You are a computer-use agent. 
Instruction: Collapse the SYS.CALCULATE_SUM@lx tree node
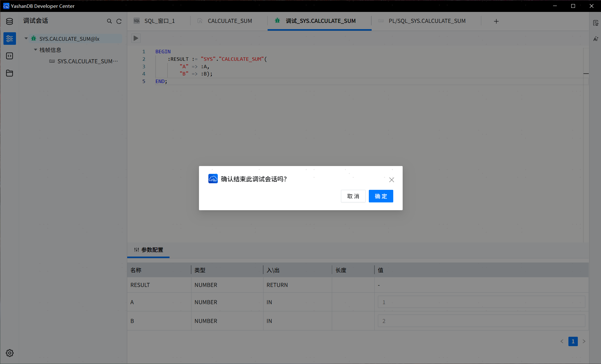26,38
